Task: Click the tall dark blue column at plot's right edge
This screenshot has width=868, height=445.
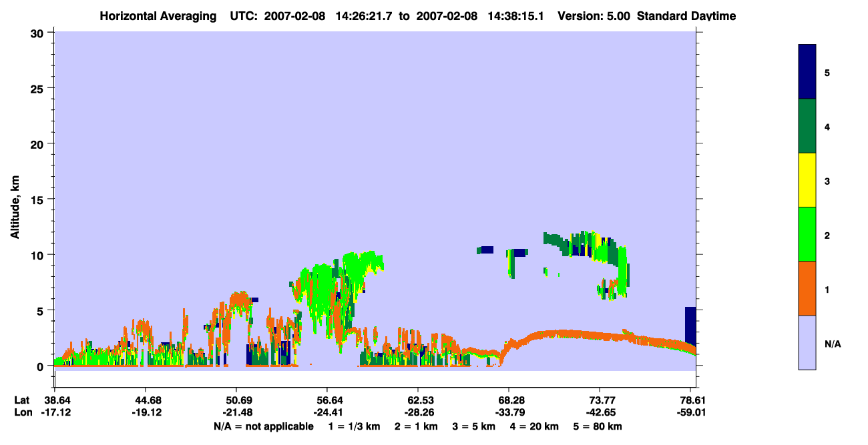Action: [x=690, y=326]
